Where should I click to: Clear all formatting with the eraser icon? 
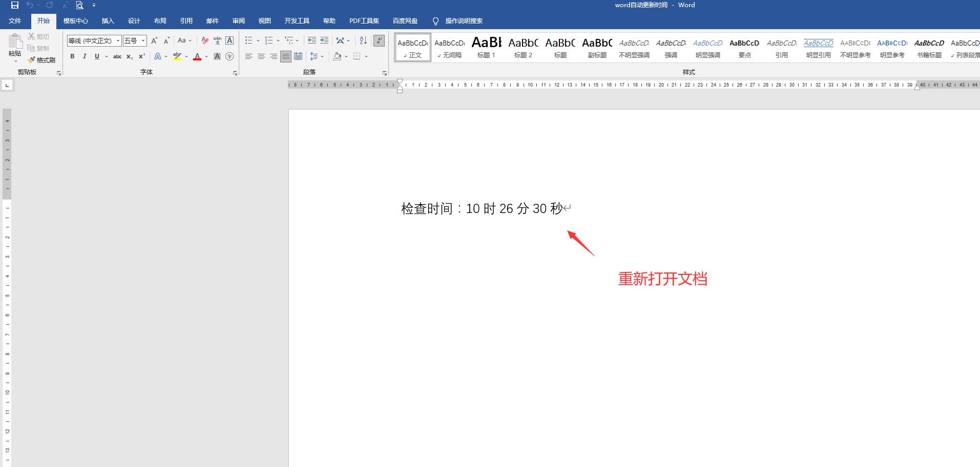point(205,40)
